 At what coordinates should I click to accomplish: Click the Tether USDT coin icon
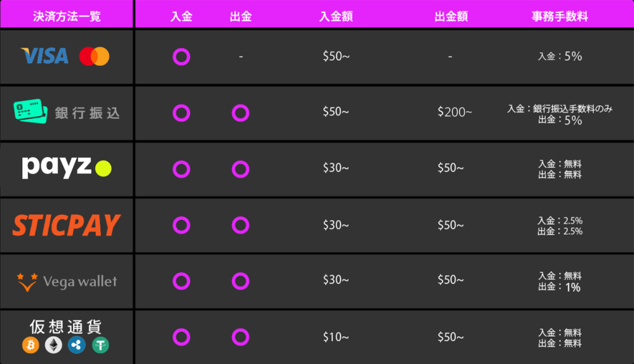click(100, 345)
